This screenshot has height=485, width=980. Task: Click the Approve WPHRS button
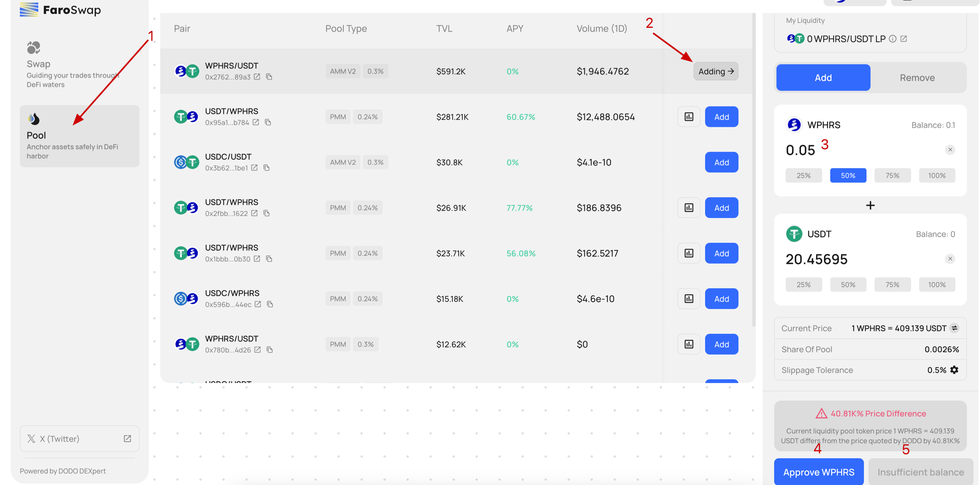(x=819, y=472)
